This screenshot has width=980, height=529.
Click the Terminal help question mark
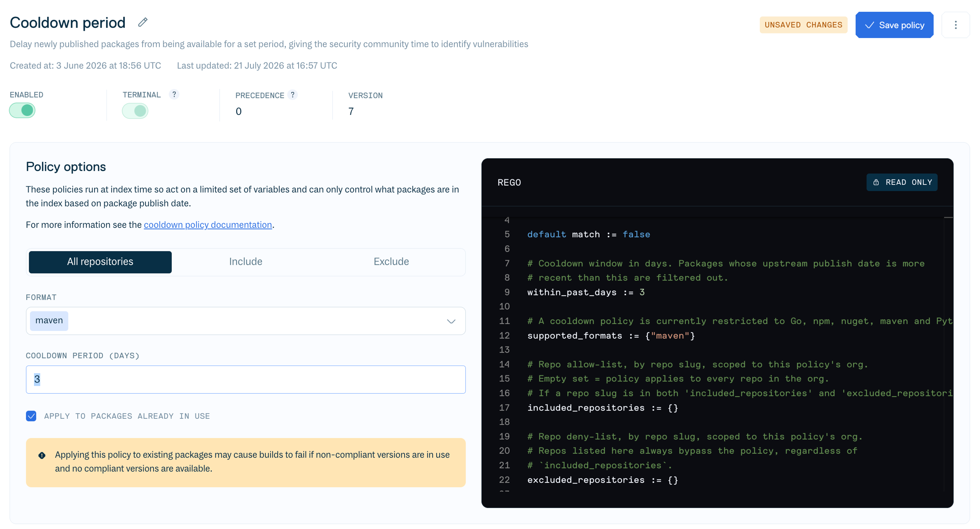(174, 94)
